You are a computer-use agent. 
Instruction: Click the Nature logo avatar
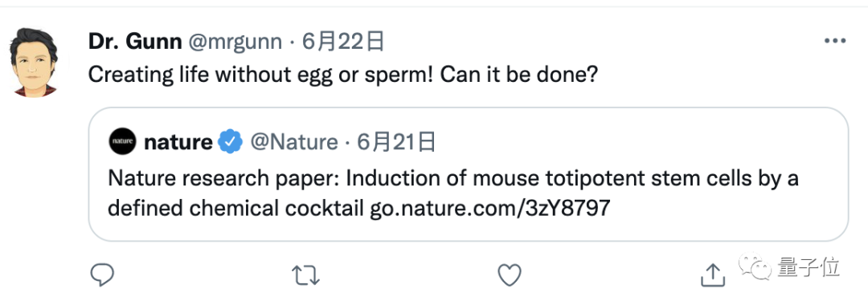pos(122,142)
